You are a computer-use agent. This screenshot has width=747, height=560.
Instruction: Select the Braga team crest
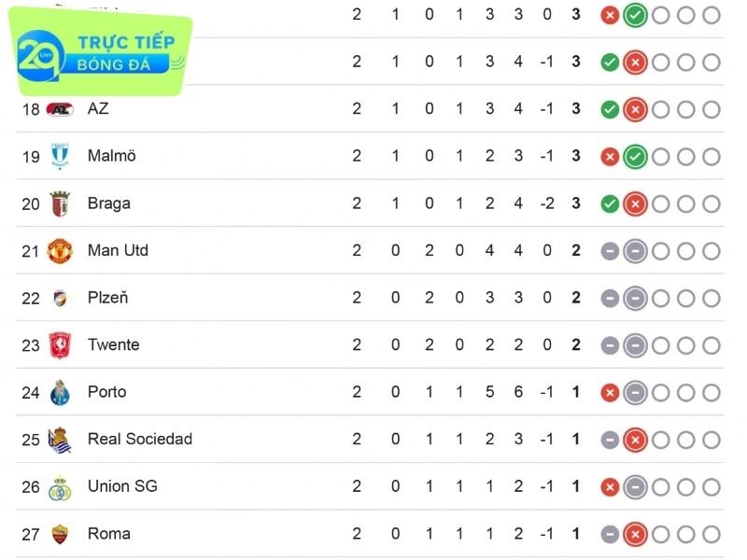60,203
